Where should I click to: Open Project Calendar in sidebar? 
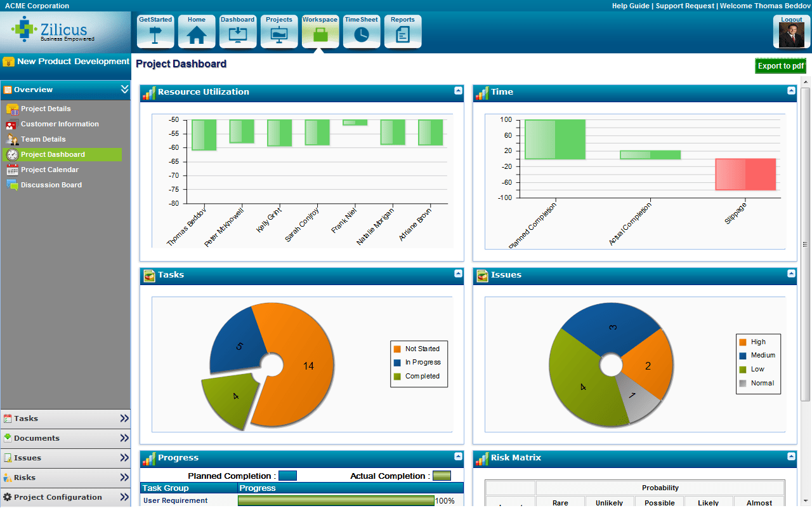49,170
